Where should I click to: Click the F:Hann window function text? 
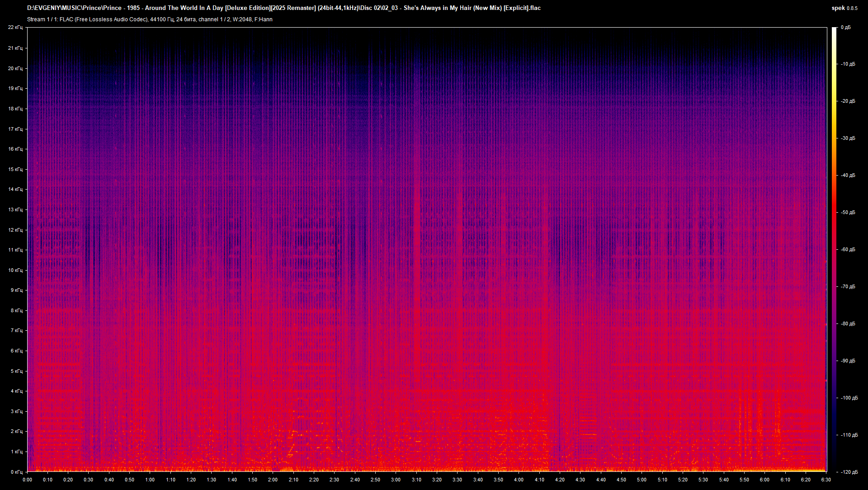264,19
